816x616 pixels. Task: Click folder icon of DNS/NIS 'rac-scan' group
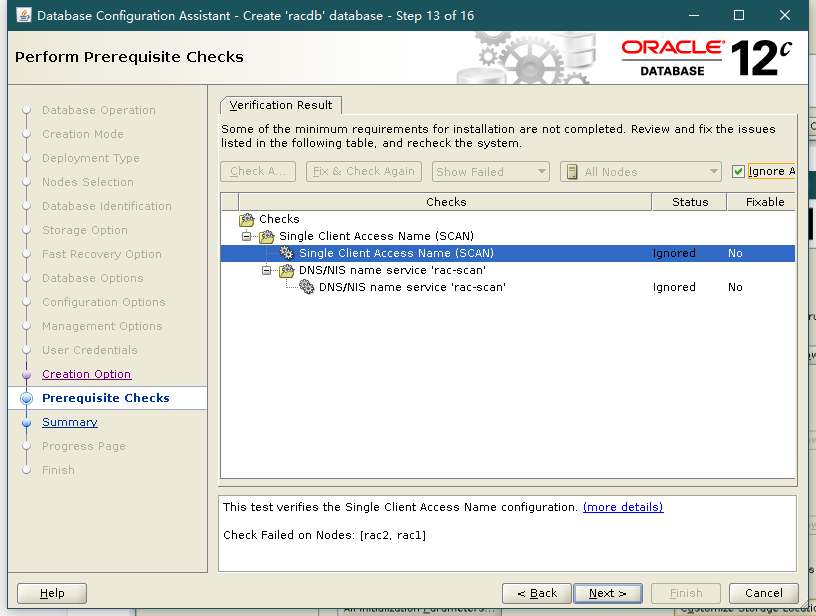[x=287, y=271]
